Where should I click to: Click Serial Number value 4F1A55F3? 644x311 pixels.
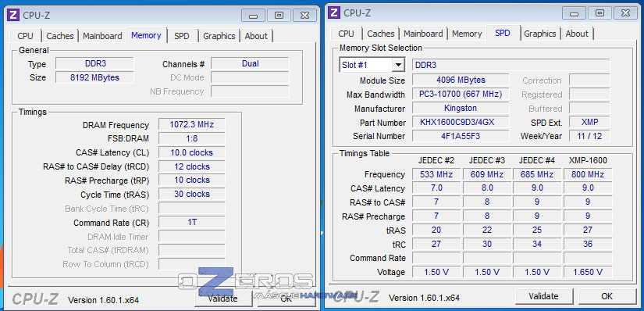coord(461,136)
